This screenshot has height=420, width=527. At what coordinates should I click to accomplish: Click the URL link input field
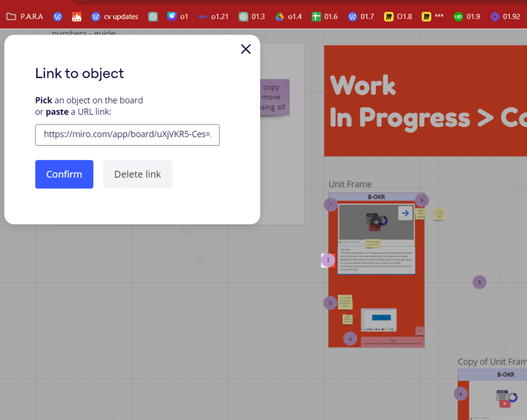point(127,135)
